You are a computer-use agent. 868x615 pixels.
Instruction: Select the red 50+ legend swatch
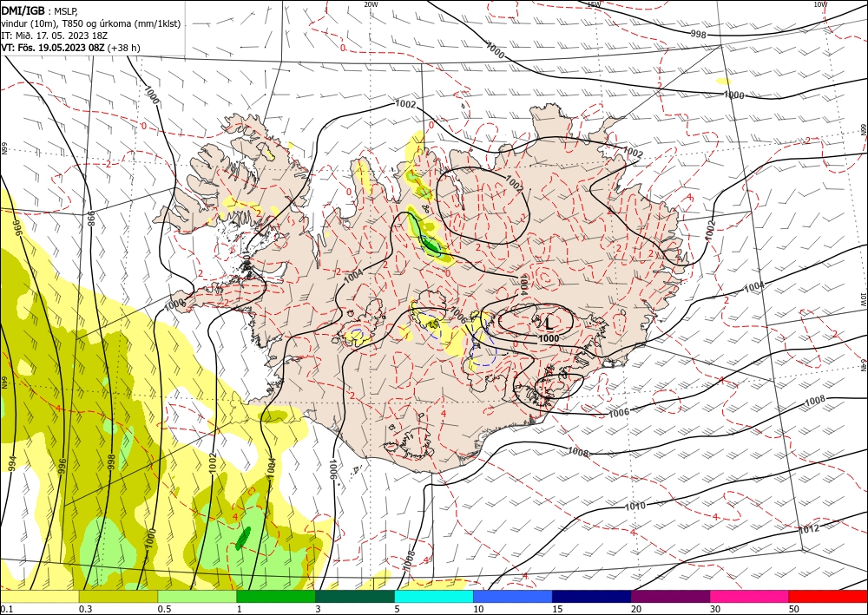(x=828, y=596)
